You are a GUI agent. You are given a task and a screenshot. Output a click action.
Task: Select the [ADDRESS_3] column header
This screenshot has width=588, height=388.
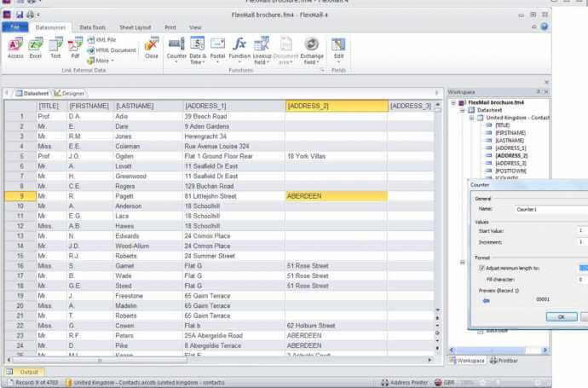(x=410, y=106)
